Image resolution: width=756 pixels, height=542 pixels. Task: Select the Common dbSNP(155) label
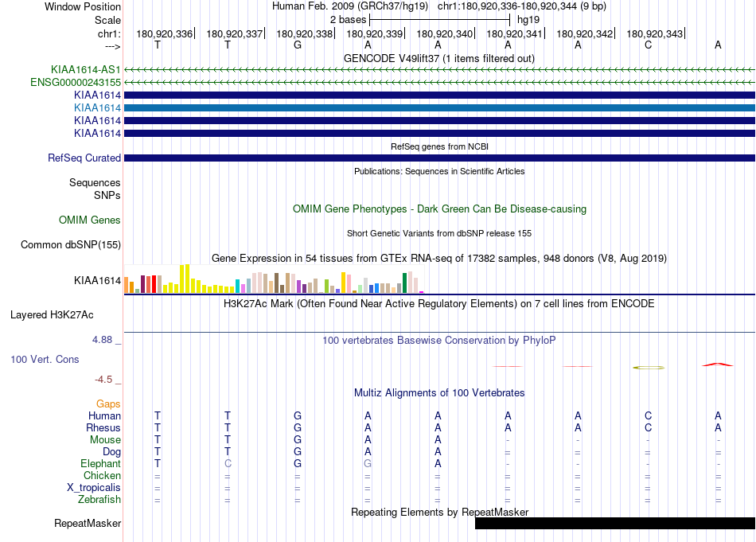[x=71, y=245]
